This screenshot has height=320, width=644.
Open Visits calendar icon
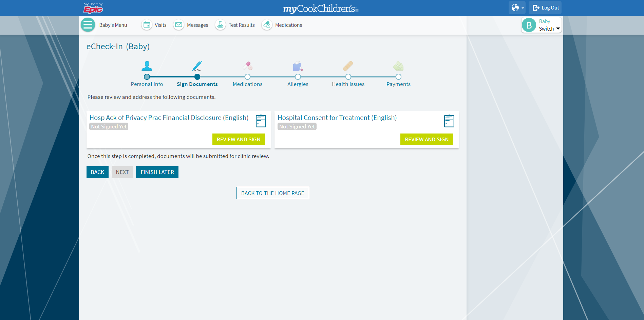pyautogui.click(x=147, y=25)
